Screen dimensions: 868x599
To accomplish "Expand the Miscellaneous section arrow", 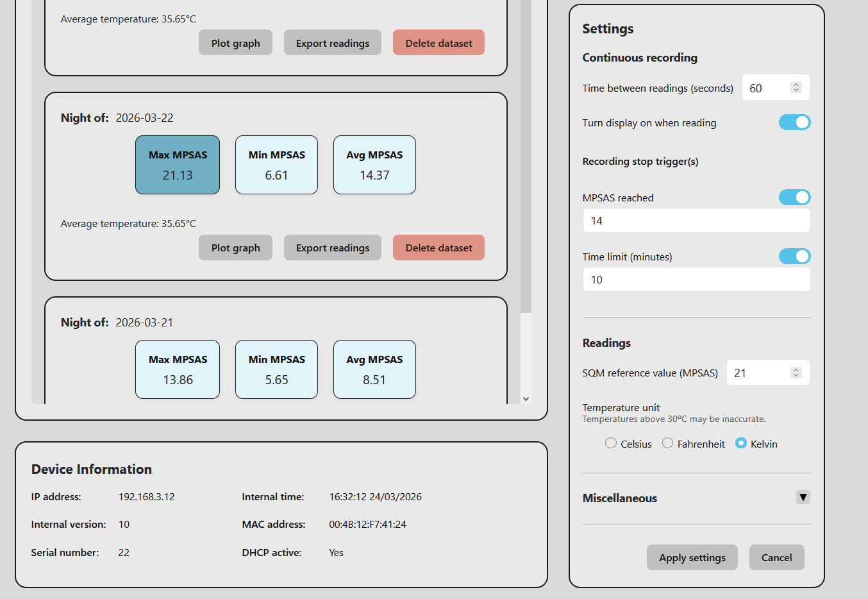I will pos(803,497).
